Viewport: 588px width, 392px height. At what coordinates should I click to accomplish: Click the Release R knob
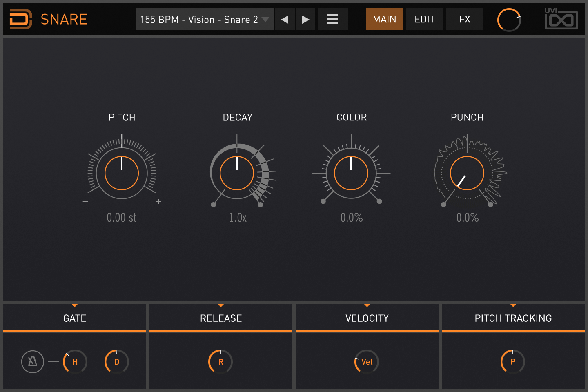pos(220,361)
